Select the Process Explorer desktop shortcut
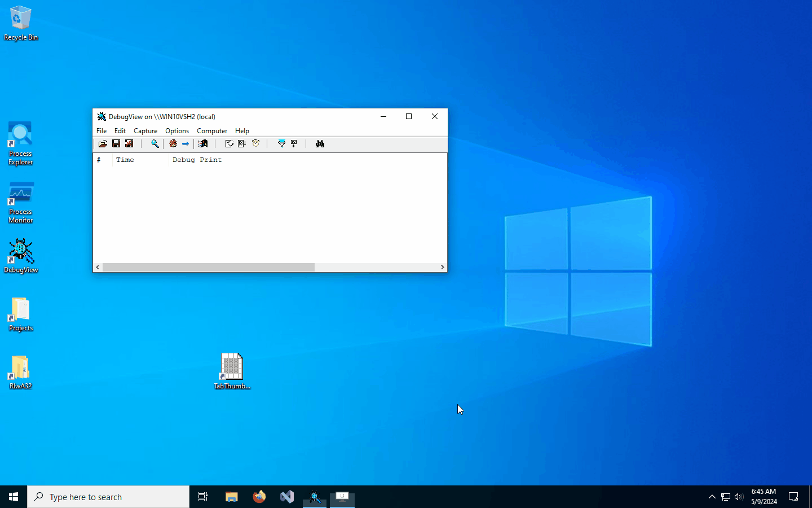 tap(20, 144)
